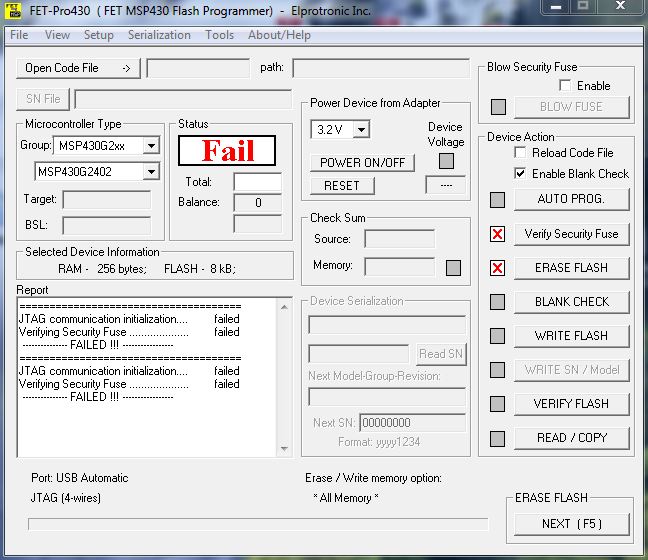Click the indicator next to READ / COPY
Viewport: 648px width, 560px height.
coord(498,439)
